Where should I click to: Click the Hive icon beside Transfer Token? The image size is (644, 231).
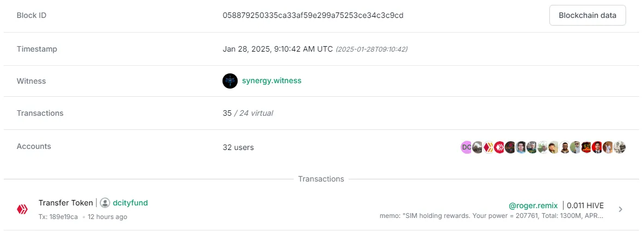pyautogui.click(x=22, y=210)
